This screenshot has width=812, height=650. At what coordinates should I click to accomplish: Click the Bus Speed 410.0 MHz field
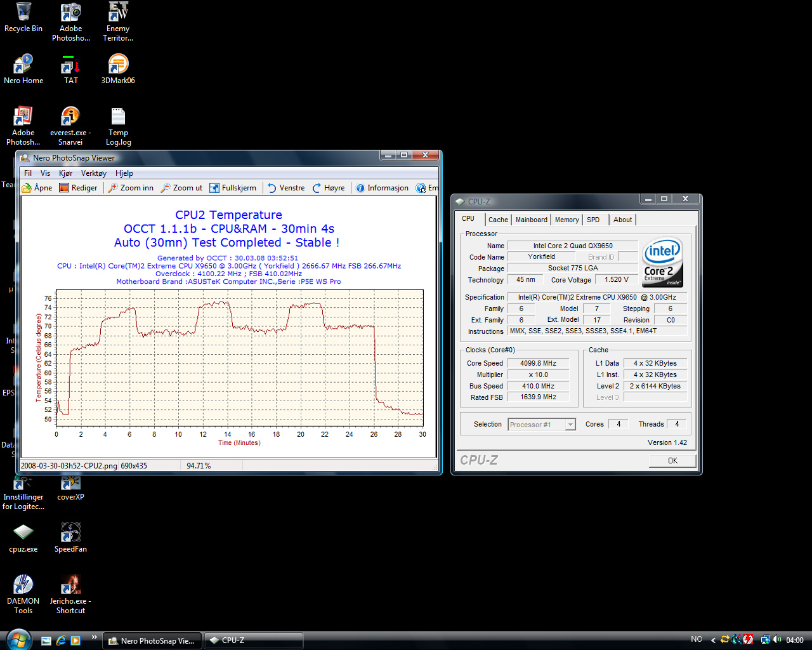(x=538, y=387)
